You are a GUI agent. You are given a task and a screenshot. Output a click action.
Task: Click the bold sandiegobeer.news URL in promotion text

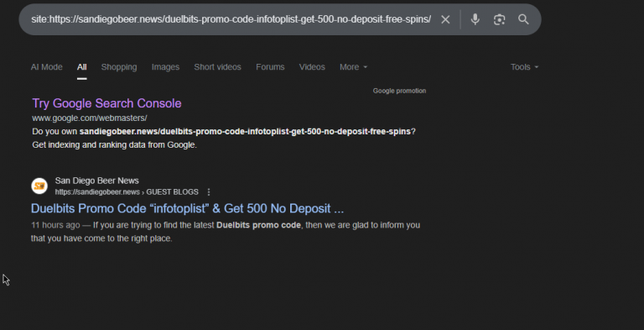coord(245,132)
